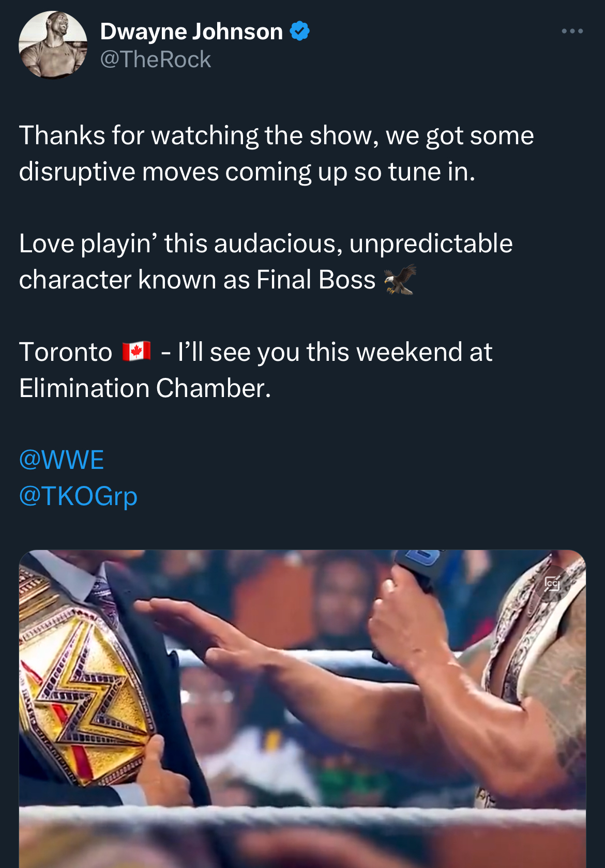The image size is (605, 868).
Task: Open the @WWE mention link
Action: 62,460
